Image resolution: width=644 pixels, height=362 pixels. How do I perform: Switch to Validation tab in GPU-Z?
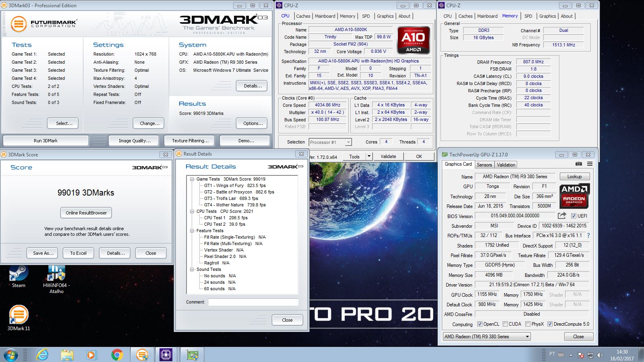[506, 165]
